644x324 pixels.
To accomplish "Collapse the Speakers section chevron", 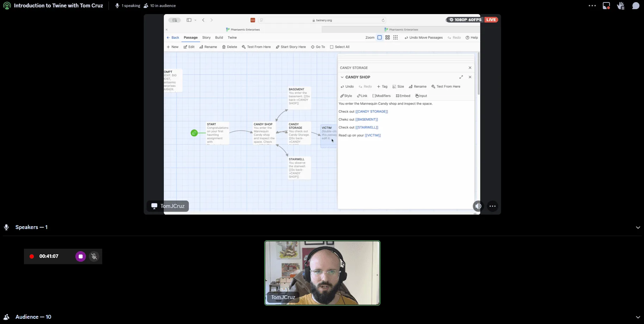I will click(638, 227).
